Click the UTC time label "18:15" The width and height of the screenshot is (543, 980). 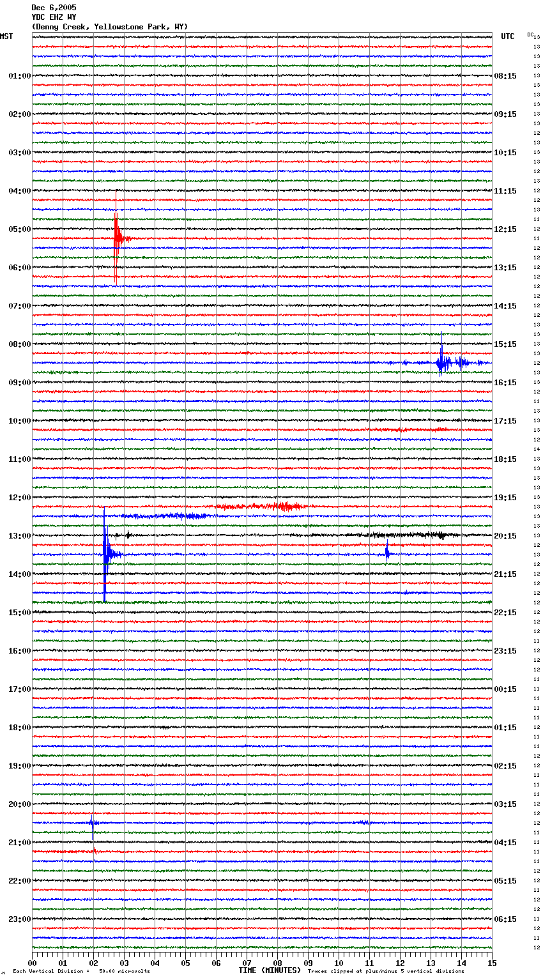click(505, 459)
